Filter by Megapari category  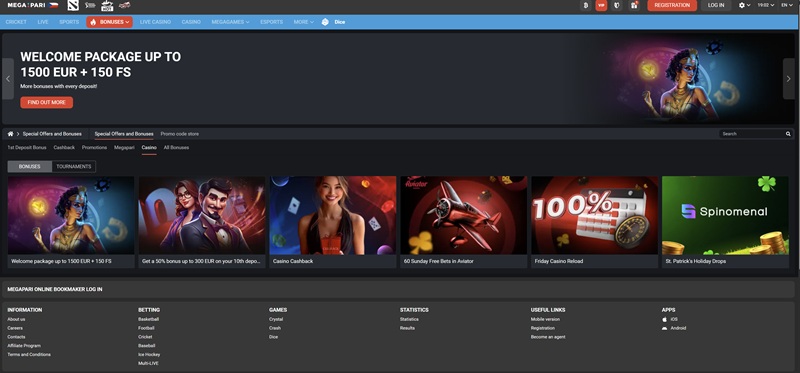[124, 147]
